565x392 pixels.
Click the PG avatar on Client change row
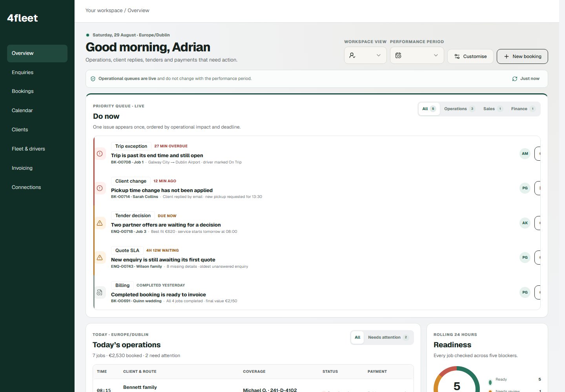(525, 188)
